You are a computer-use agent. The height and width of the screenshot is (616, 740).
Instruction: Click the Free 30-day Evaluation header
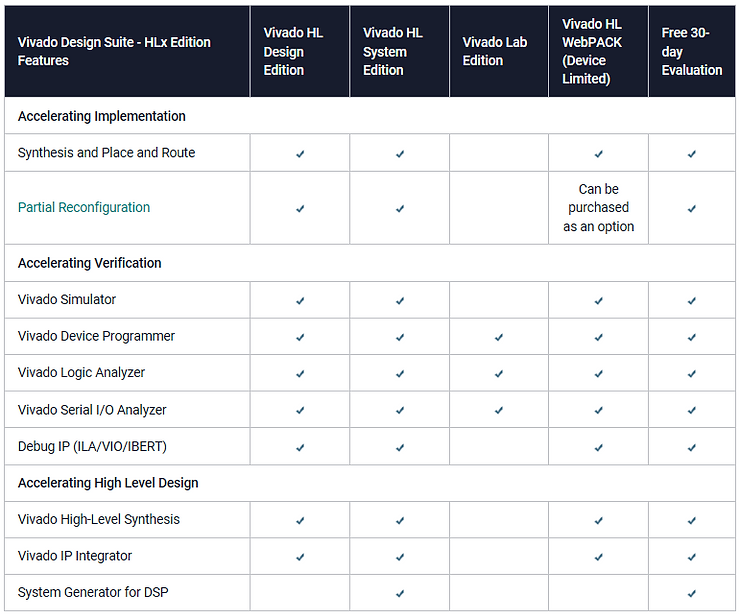pyautogui.click(x=692, y=51)
